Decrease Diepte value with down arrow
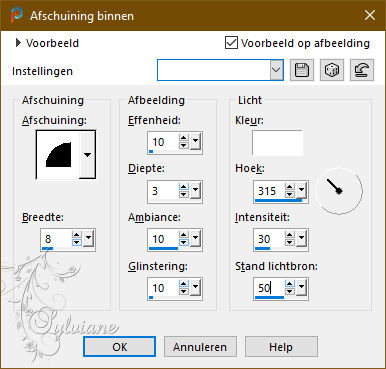This screenshot has height=369, width=386. (x=184, y=194)
